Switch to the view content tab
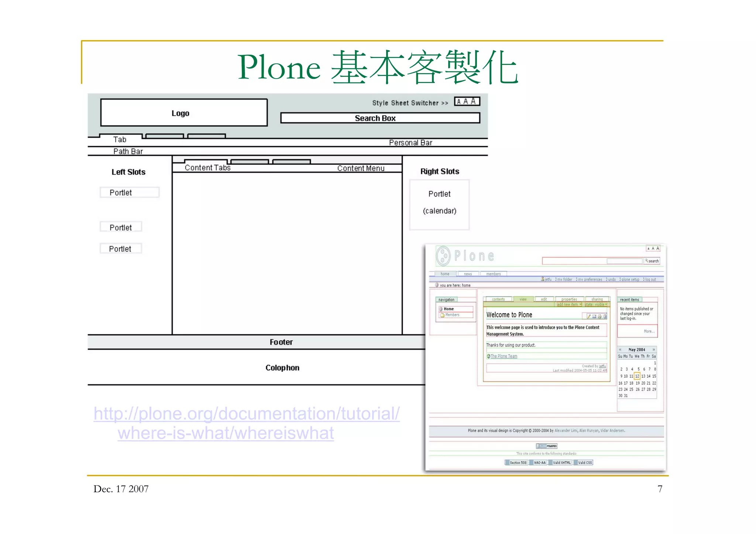 523,299
